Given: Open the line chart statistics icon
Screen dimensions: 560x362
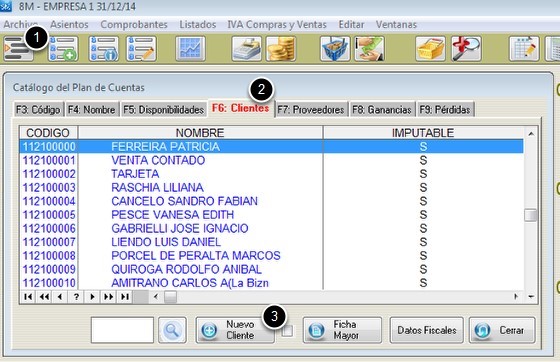Looking at the screenshot, I should [190, 49].
